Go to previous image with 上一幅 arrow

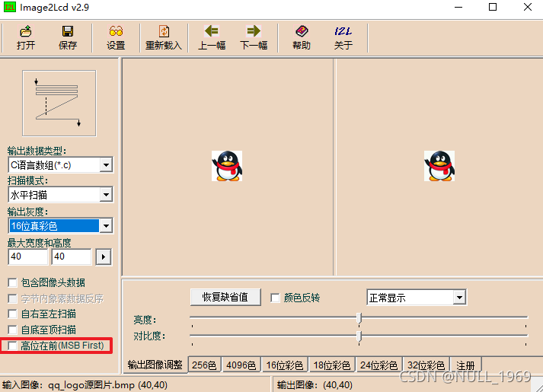[x=212, y=31]
